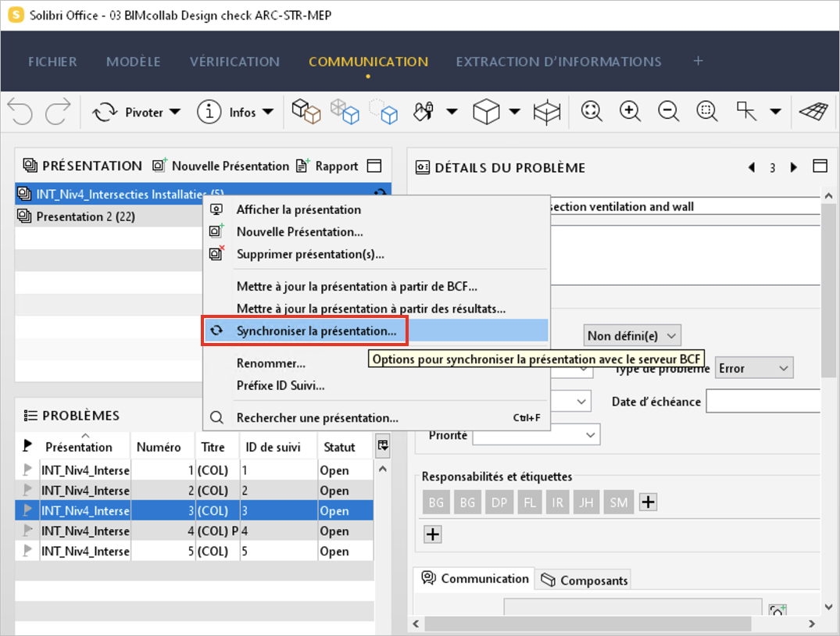Add responsibility with plus after SM
Viewport: 840px width, 636px height.
649,502
